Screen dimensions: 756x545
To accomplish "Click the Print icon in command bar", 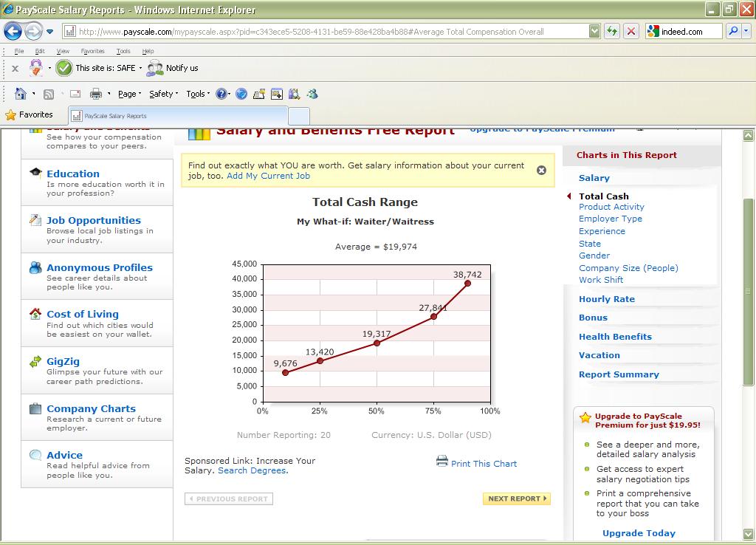I will 96,94.
